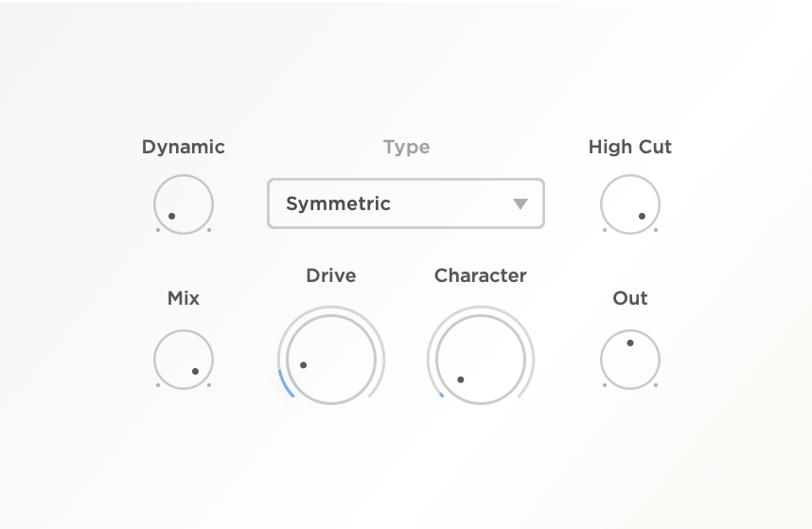Click the blue arc on Drive knob
Image resolution: width=812 pixels, height=529 pixels.
(x=285, y=382)
